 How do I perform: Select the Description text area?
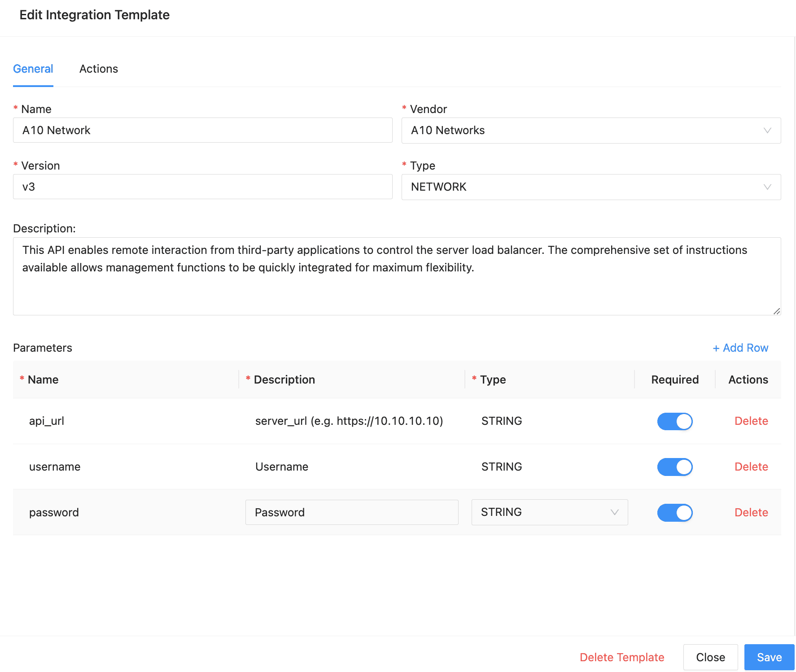pos(397,276)
